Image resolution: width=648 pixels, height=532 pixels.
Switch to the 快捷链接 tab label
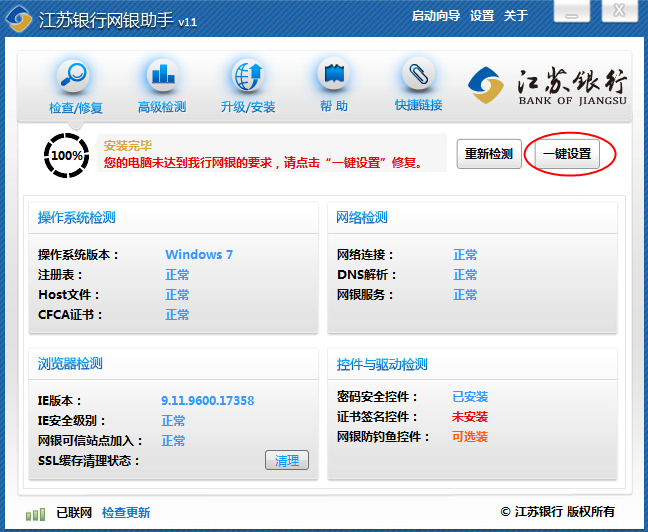point(418,105)
